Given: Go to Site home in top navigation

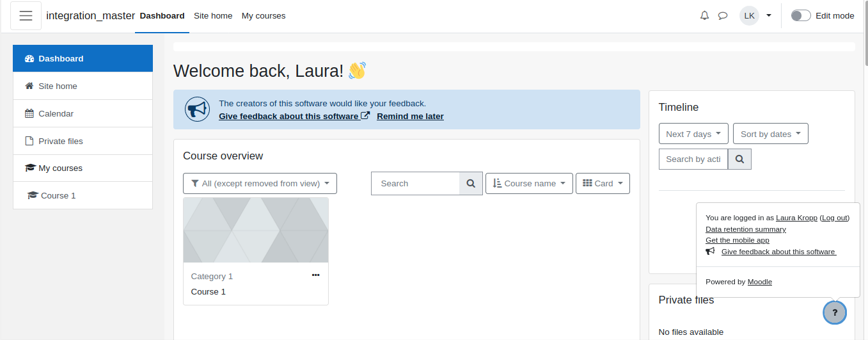Looking at the screenshot, I should pos(213,16).
